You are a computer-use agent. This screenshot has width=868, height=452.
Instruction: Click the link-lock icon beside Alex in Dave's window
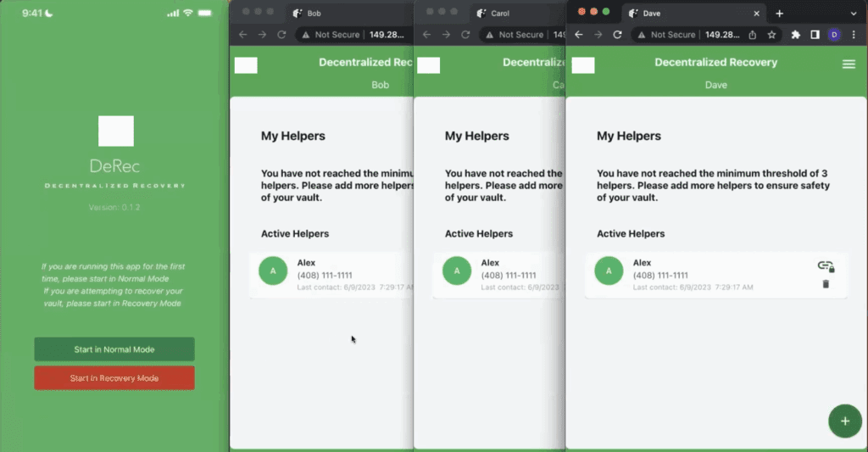(x=826, y=266)
